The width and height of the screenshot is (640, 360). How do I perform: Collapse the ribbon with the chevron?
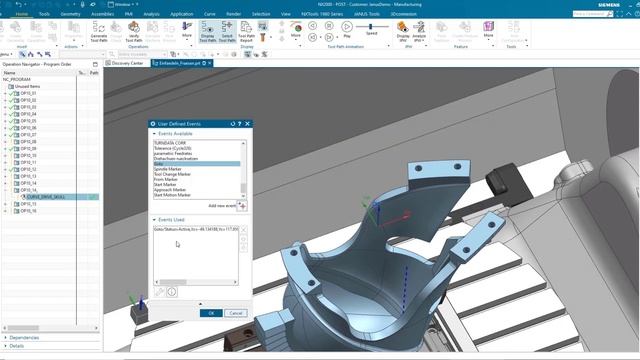pos(629,14)
